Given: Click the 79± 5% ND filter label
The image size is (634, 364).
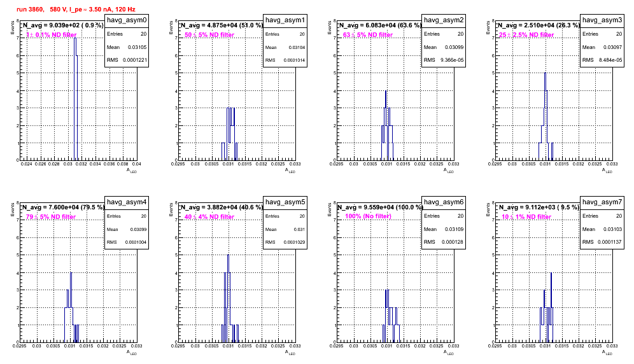Looking at the screenshot, I should pos(51,217).
